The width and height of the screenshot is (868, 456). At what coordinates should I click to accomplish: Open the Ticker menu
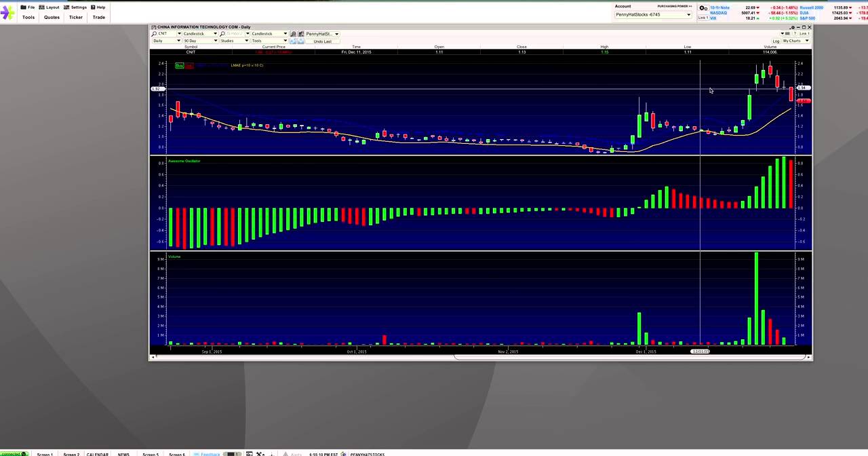point(76,17)
